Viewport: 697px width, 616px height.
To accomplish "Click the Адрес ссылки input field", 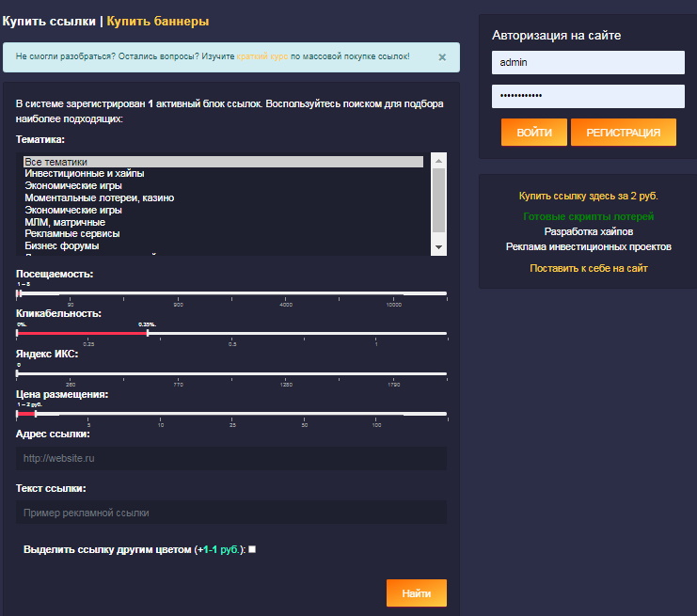I will click(x=230, y=459).
